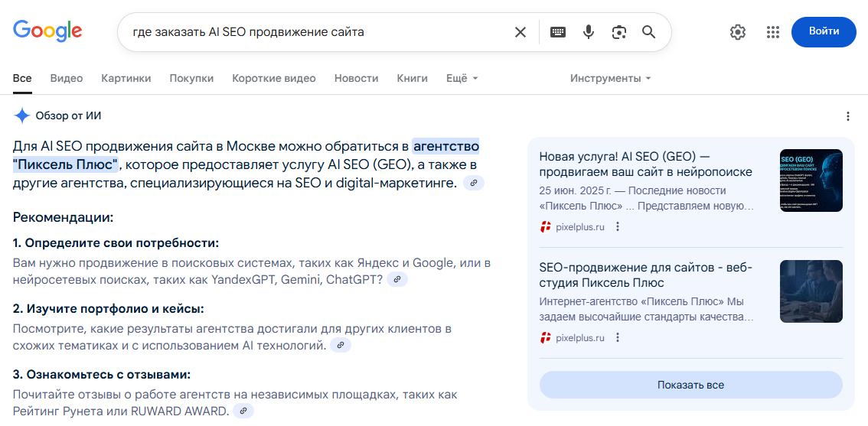The image size is (868, 426).
Task: Click source link chip after ChatGPT?
Action: (397, 279)
